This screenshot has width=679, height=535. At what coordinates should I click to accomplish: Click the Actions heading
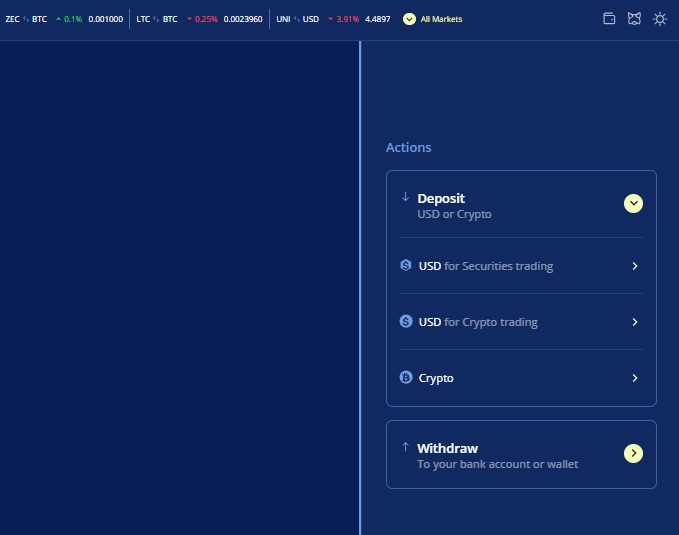coord(408,147)
